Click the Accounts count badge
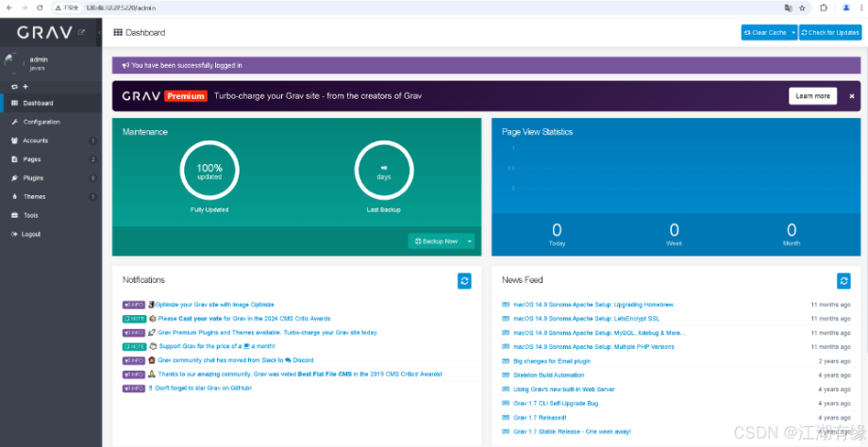This screenshot has height=447, width=868. [93, 141]
